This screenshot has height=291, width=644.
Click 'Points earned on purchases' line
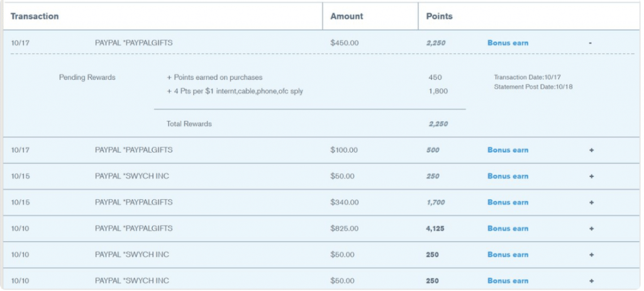214,77
